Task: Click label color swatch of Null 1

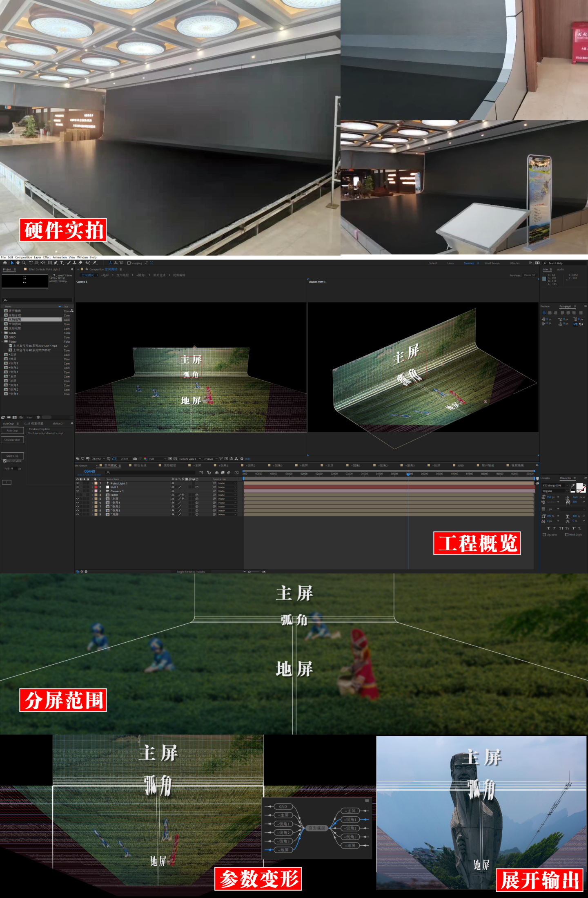Action: (96, 487)
